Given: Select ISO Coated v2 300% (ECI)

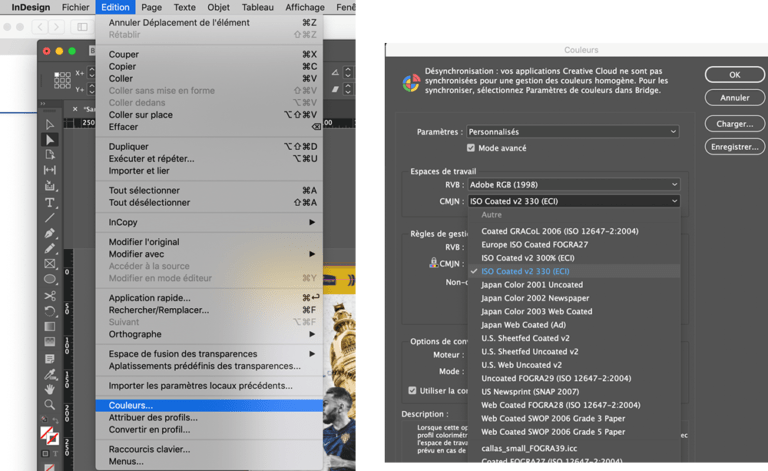Looking at the screenshot, I should (574, 258).
